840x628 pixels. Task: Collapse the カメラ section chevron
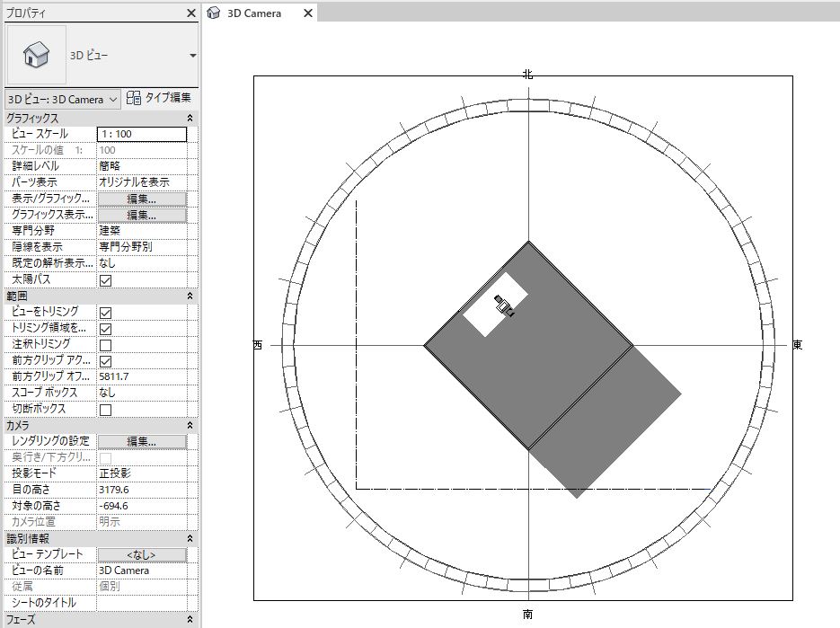pyautogui.click(x=190, y=424)
